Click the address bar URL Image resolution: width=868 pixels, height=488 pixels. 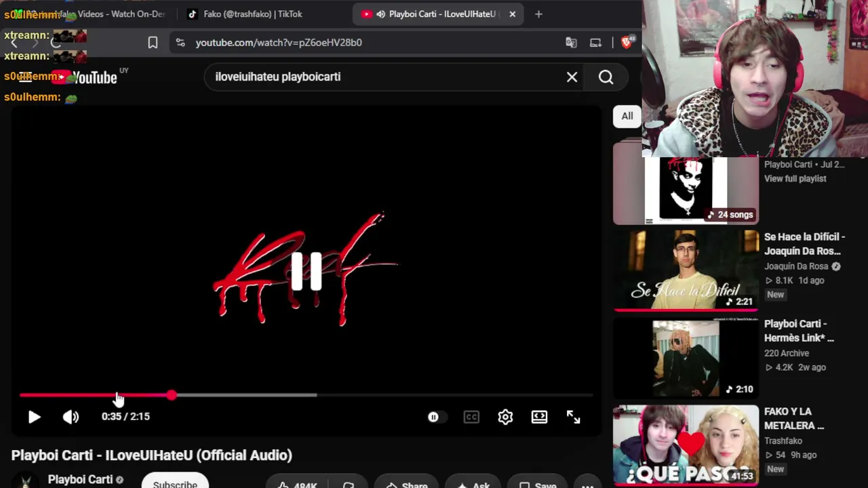click(279, 43)
